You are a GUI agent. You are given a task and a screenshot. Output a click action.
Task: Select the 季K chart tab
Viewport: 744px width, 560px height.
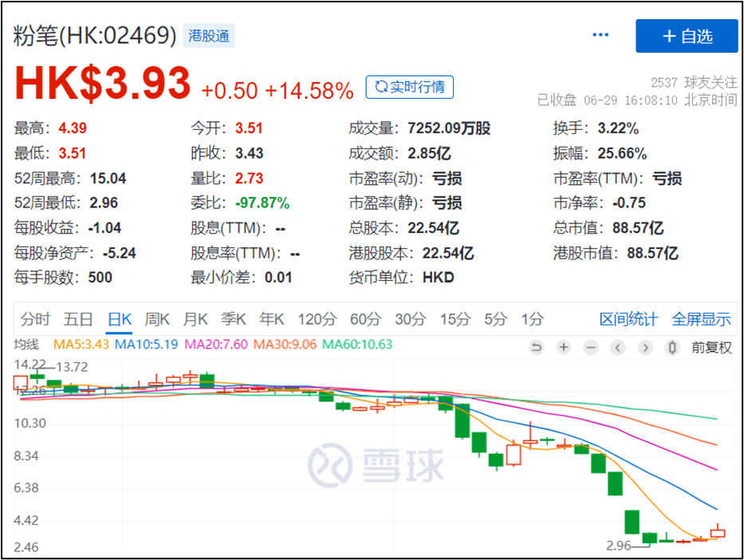click(234, 319)
